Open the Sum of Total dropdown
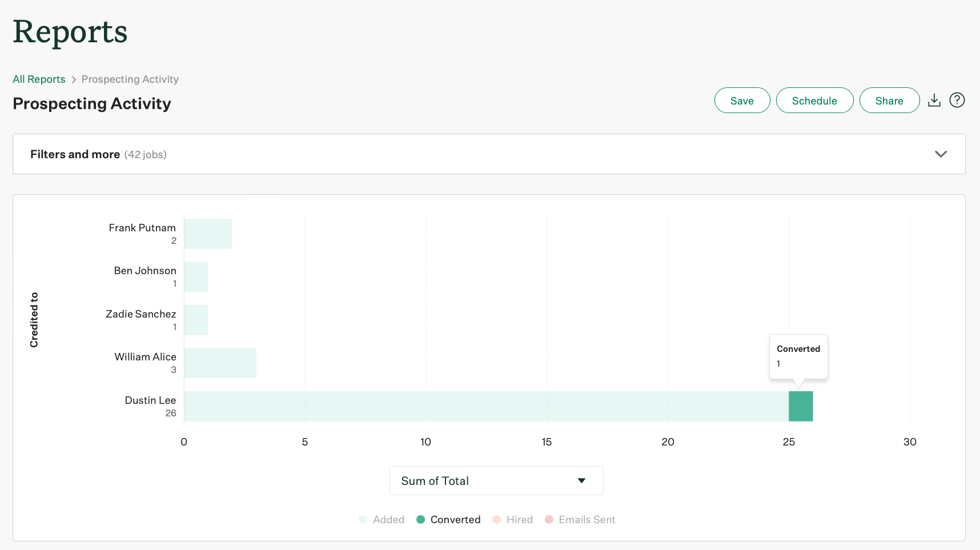 click(495, 480)
